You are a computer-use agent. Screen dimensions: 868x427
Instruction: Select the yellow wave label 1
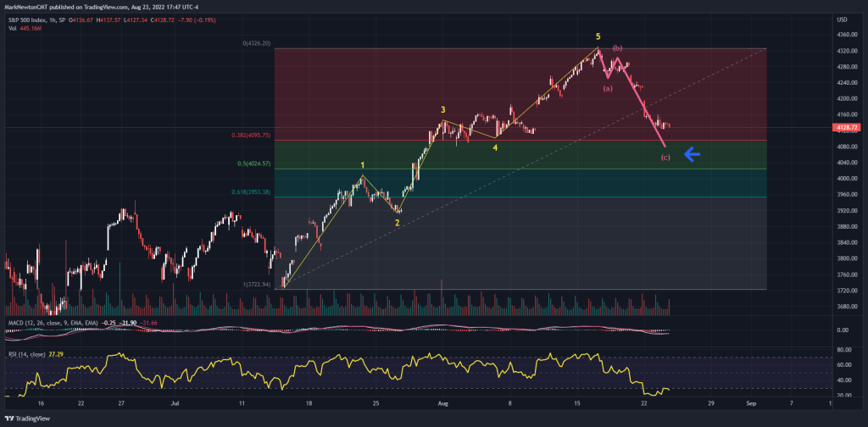pyautogui.click(x=363, y=165)
